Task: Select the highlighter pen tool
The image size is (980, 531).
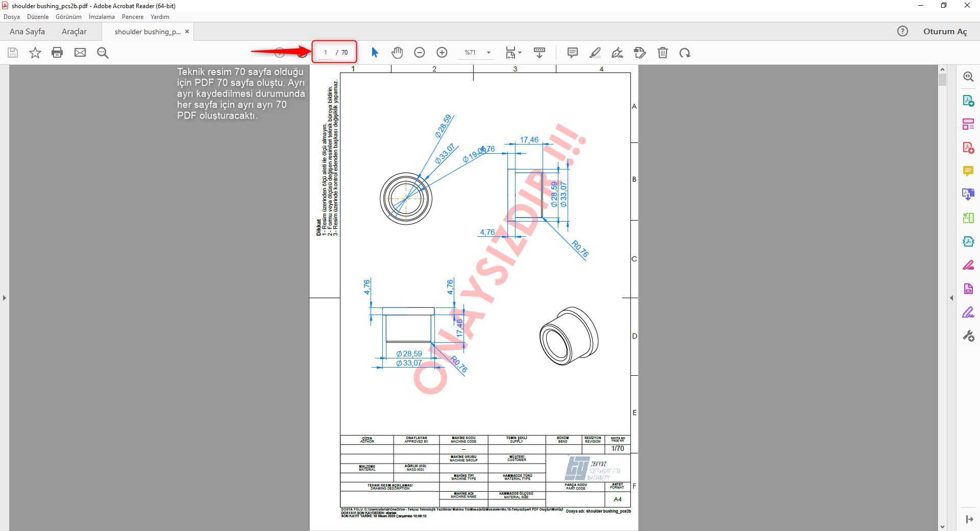Action: [595, 53]
